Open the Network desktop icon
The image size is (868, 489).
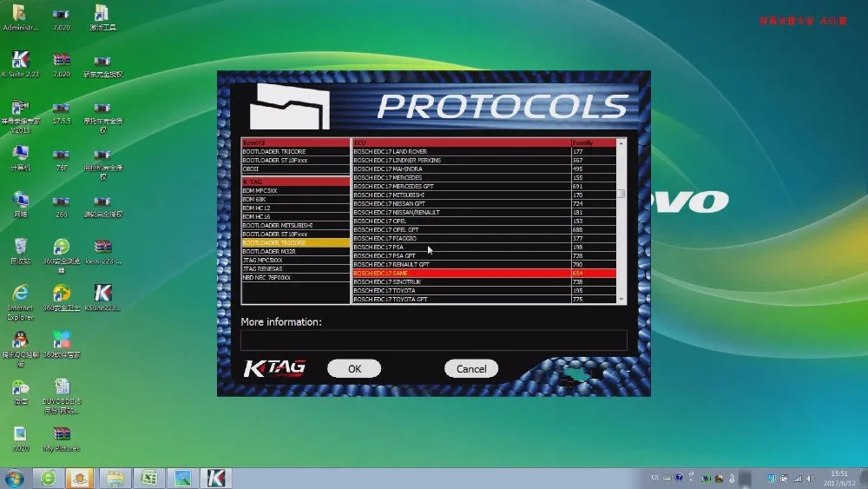21,205
